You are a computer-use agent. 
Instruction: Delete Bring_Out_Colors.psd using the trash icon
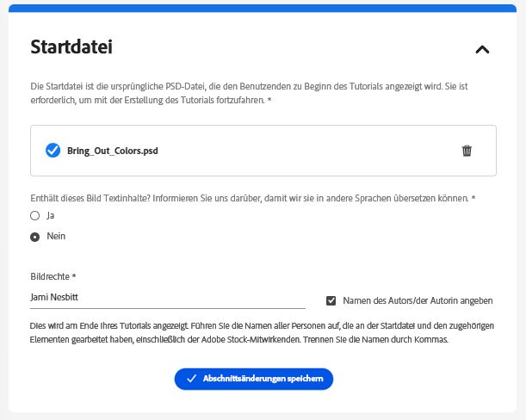tap(467, 151)
